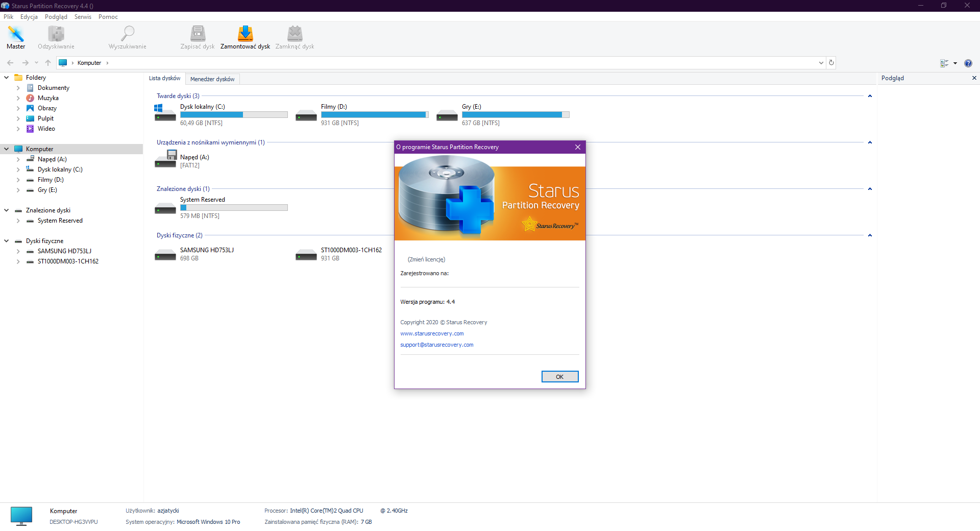Viewport: 980px width, 531px height.
Task: Open the address bar history dropdown
Action: (x=821, y=63)
